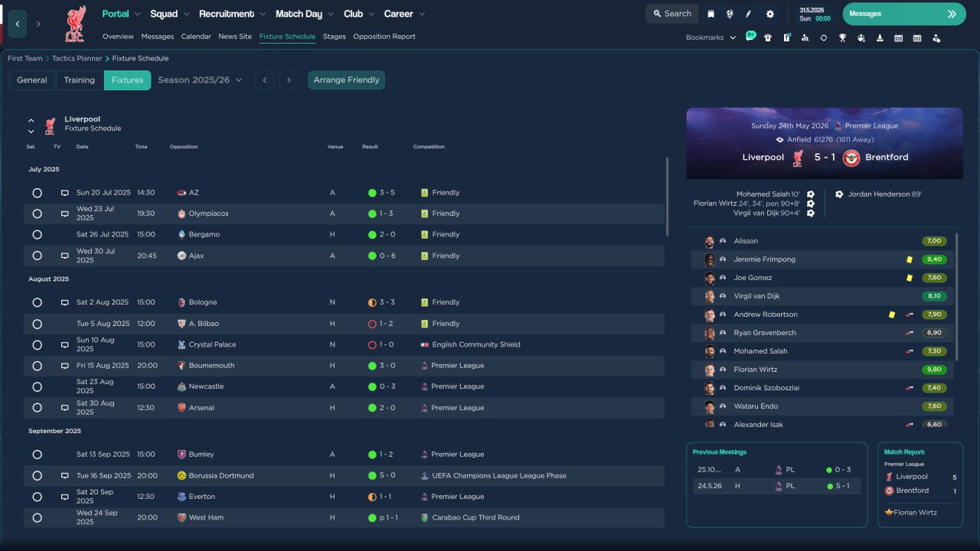This screenshot has height=551, width=980.
Task: Click the second calendar icon in bookmarks bar
Action: (917, 37)
